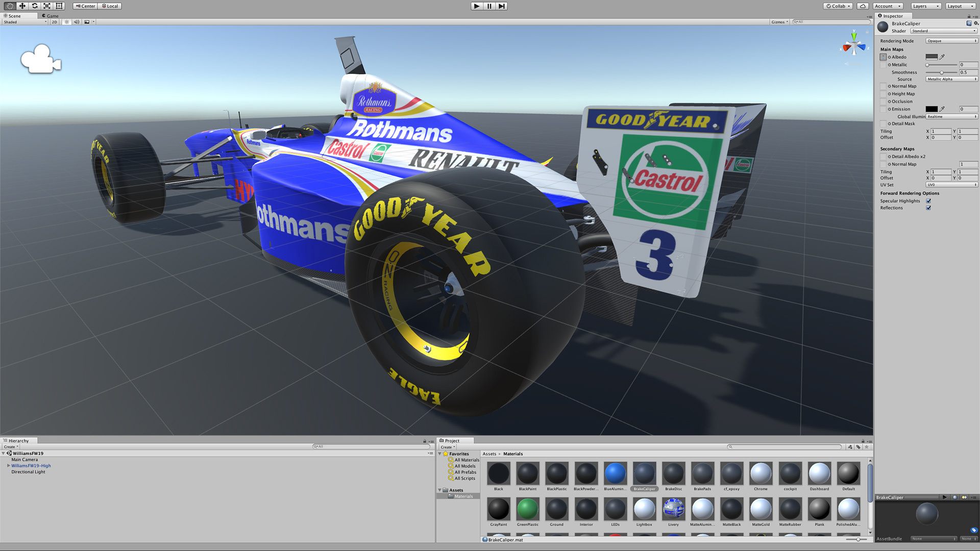Screen dimensions: 980x551
Task: Toggle Reflections checkbox
Action: click(928, 208)
